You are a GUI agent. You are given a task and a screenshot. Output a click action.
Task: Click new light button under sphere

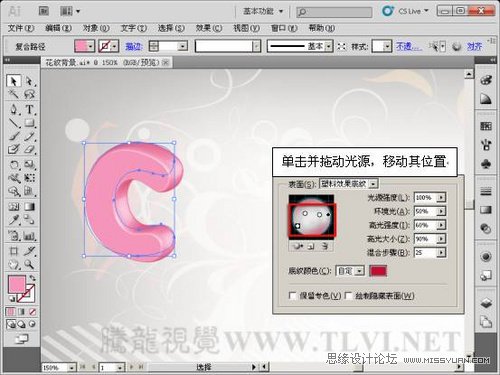[x=311, y=246]
